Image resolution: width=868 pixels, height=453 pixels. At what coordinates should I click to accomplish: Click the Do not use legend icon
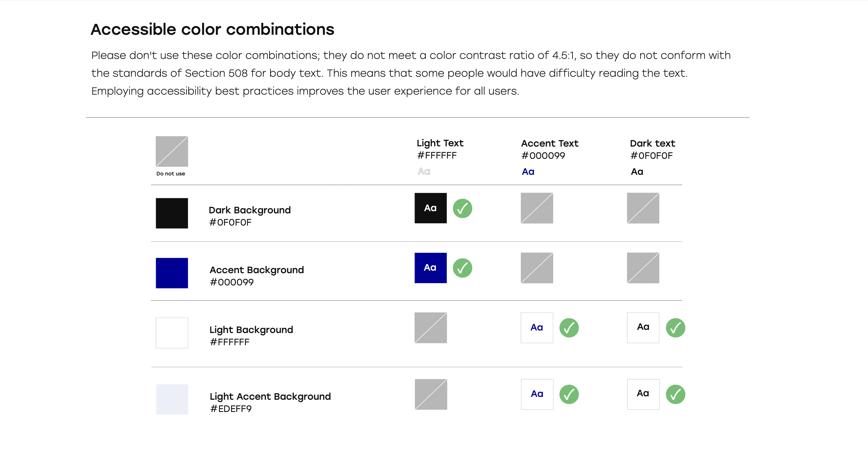tap(172, 151)
